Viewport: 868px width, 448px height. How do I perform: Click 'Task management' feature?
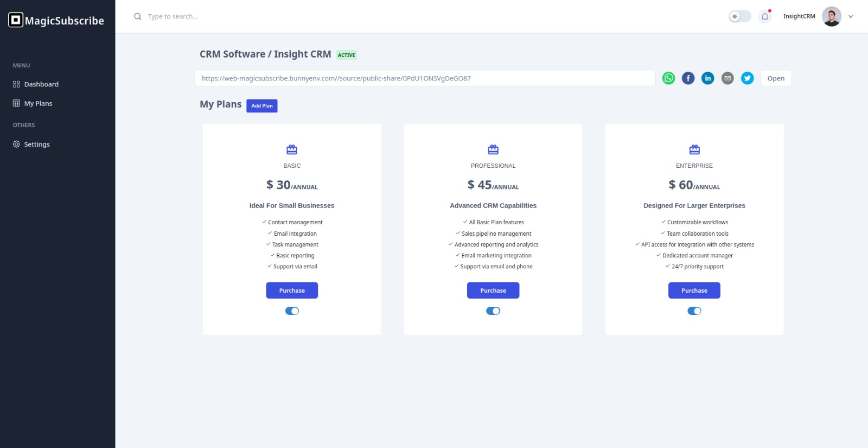point(295,244)
